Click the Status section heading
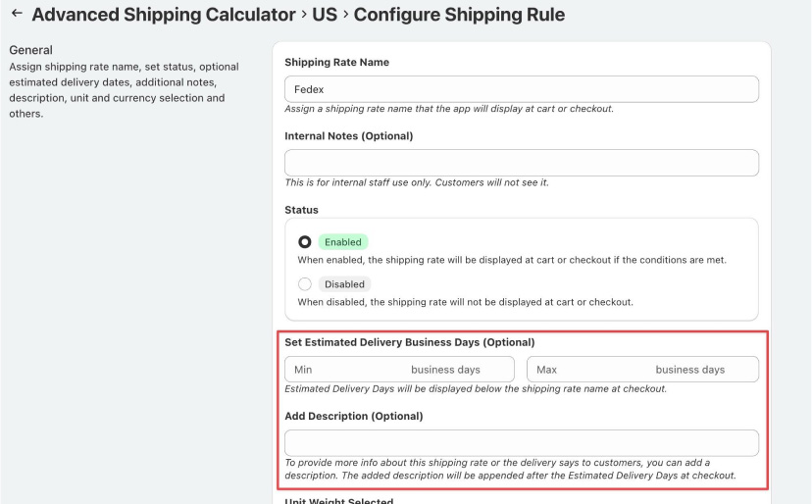This screenshot has height=504, width=812. point(301,210)
